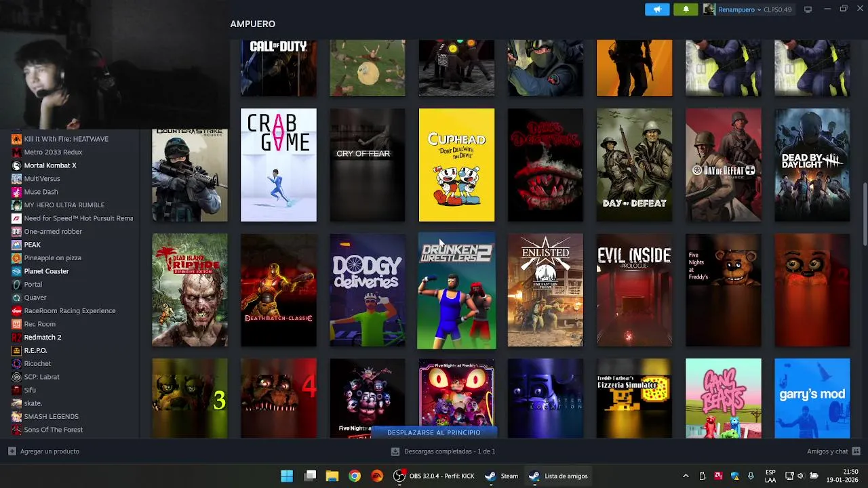Select Muse Dash in the sidebar
868x488 pixels.
pos(41,192)
